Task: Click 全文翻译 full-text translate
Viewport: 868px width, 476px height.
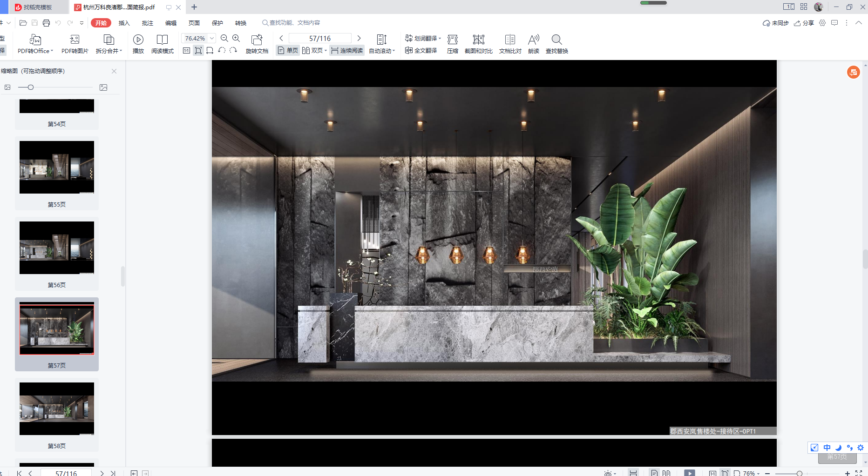Action: pos(421,50)
